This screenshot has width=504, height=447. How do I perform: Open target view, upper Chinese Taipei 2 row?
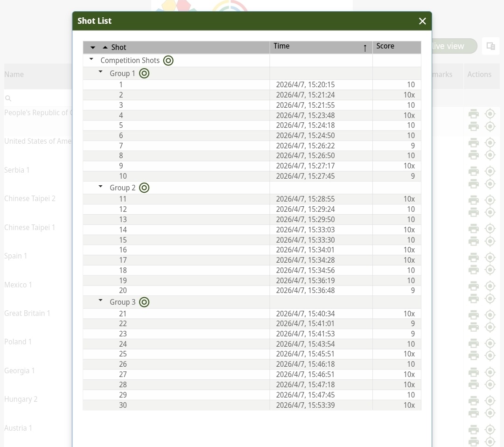coord(490,200)
